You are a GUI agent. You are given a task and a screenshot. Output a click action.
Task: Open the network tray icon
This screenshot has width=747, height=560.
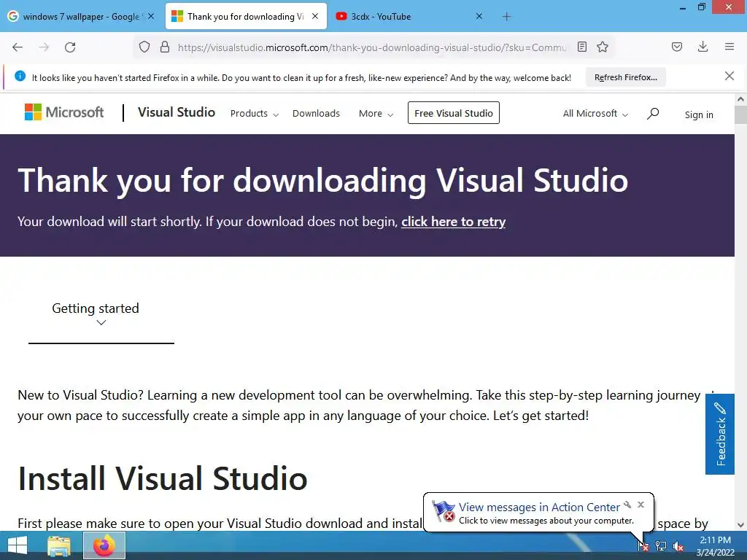pos(661,545)
